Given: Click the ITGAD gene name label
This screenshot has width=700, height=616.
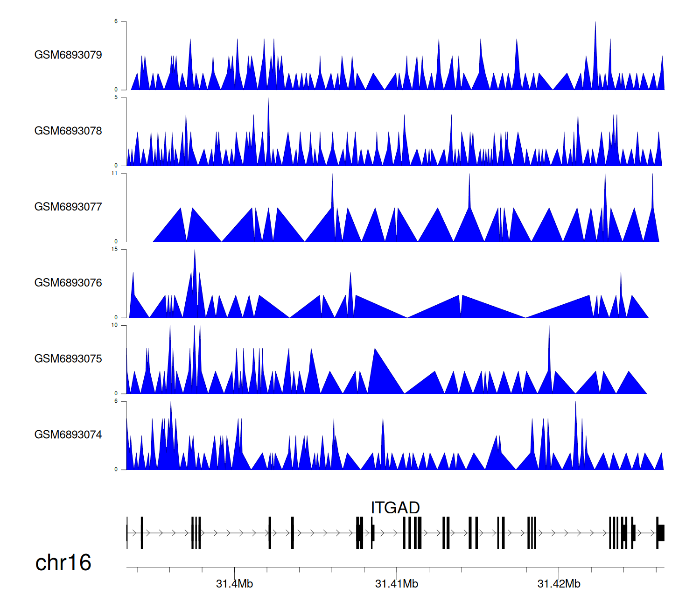Looking at the screenshot, I should coord(395,507).
